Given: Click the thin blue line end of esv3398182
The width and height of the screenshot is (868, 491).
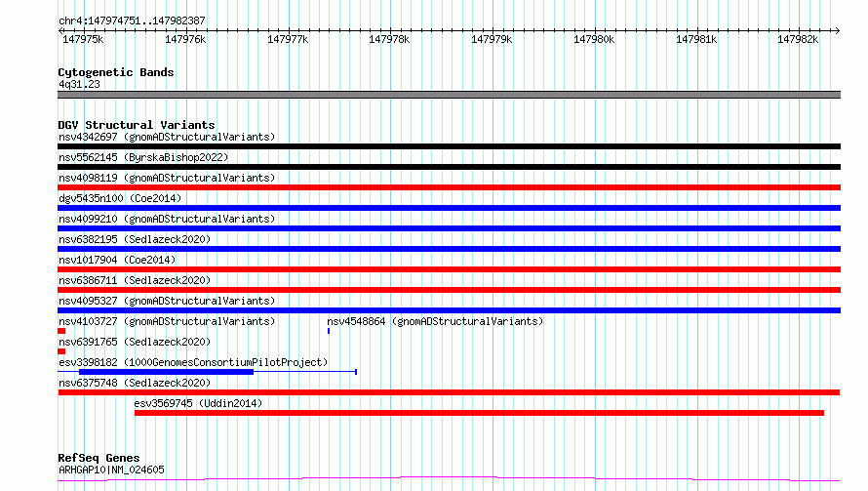Looking at the screenshot, I should pos(355,372).
